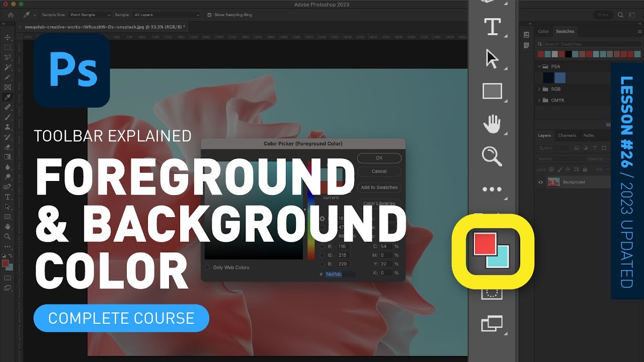The width and height of the screenshot is (644, 362).
Task: Select the Object Selection wand tool
Action: (8, 67)
